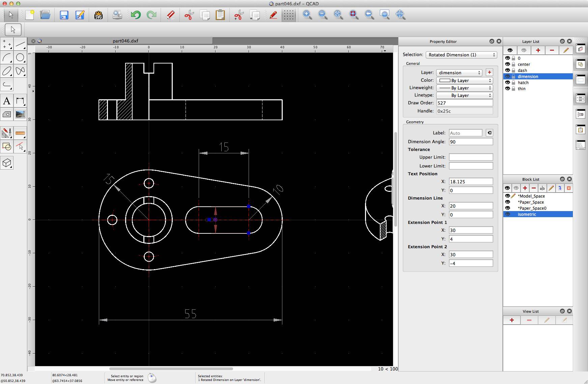Image resolution: width=588 pixels, height=384 pixels.
Task: Open the Hatch tool
Action: (x=7, y=114)
